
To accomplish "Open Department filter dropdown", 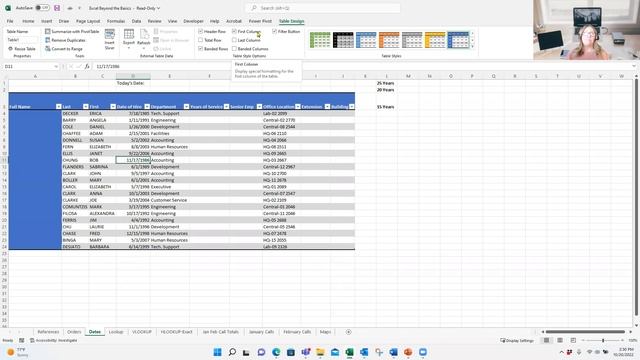I will pyautogui.click(x=186, y=107).
